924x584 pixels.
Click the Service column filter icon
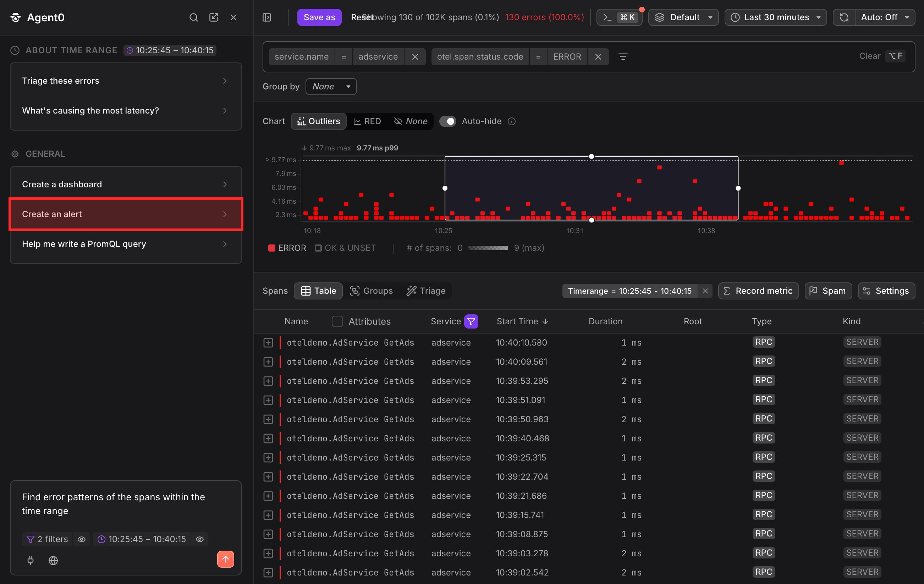471,321
